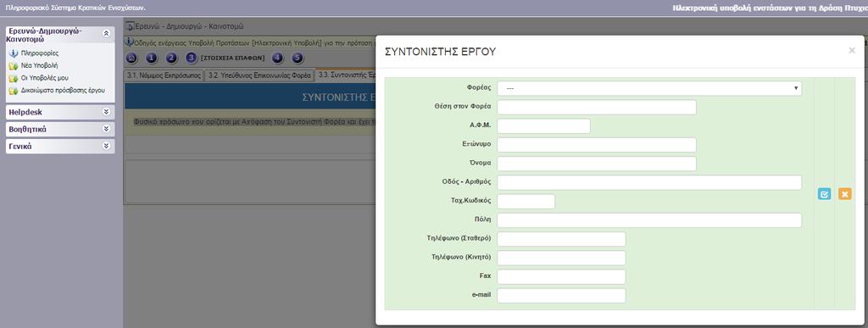Expand the Helpdesk sidebar section
The height and width of the screenshot is (328, 868).
(106, 112)
